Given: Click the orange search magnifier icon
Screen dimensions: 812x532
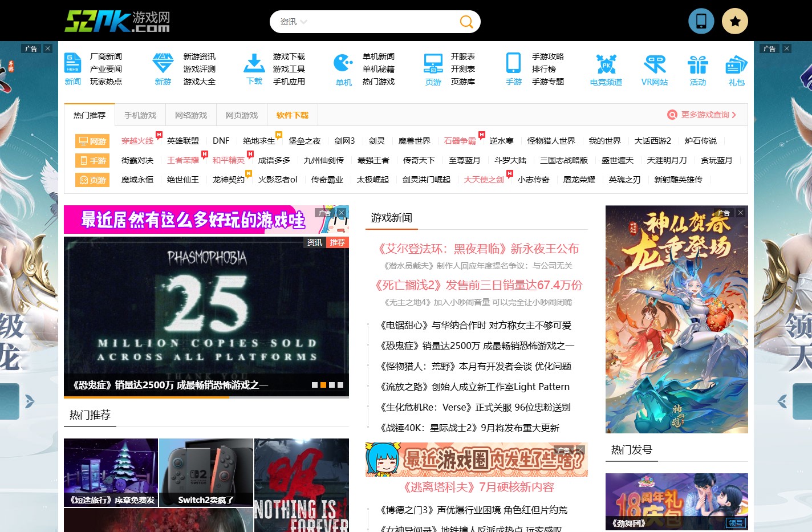Looking at the screenshot, I should coord(466,22).
